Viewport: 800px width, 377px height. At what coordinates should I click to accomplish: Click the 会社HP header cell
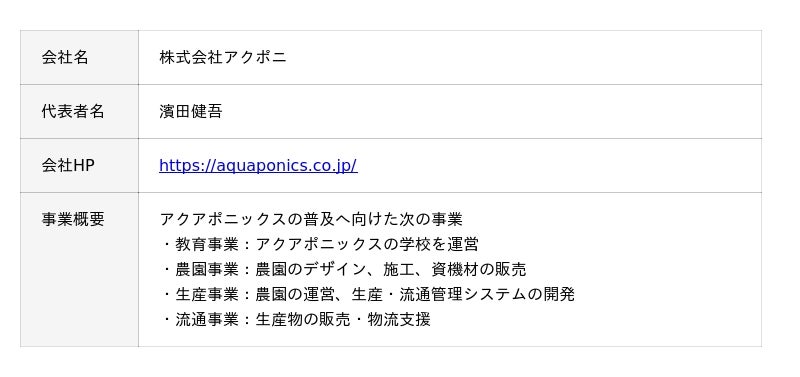(79, 166)
